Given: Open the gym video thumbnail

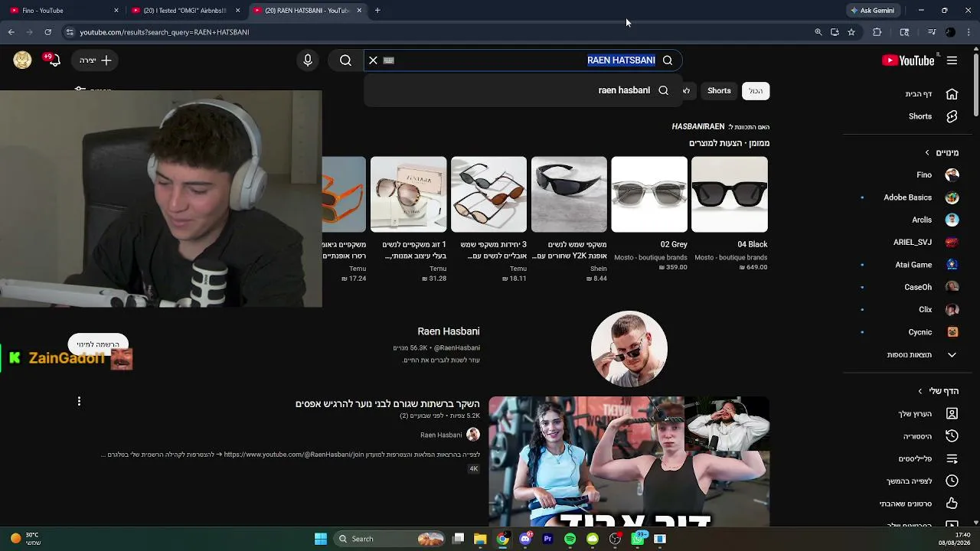Looking at the screenshot, I should click(629, 461).
